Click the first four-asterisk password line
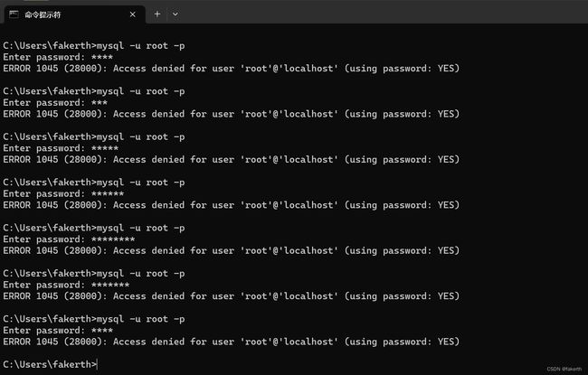Viewport: 588px width, 375px height. pyautogui.click(x=58, y=57)
